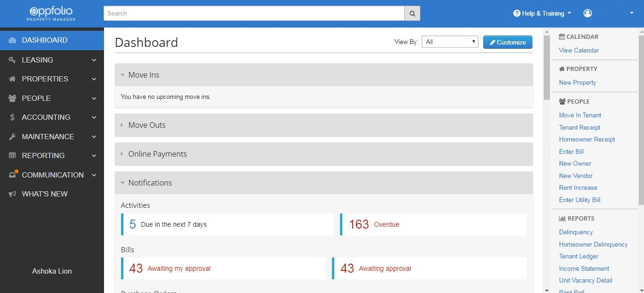Expand the Move Outs section
This screenshot has width=644, height=293.
pyautogui.click(x=324, y=125)
